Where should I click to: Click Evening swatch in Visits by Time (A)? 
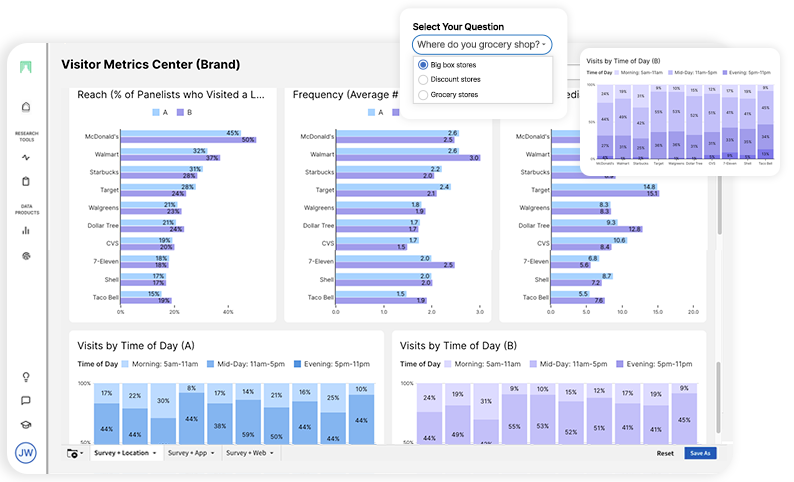click(297, 364)
